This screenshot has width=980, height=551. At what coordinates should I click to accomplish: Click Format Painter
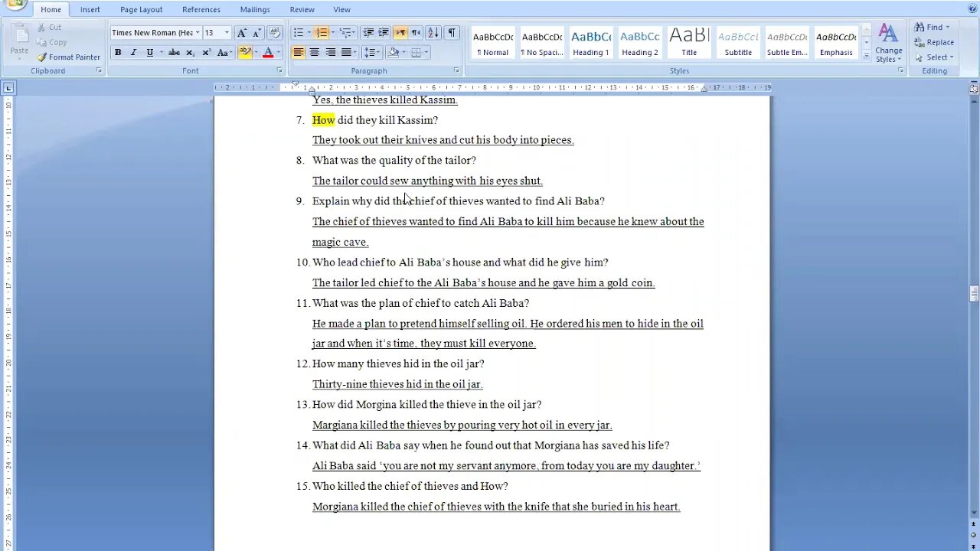[x=69, y=57]
